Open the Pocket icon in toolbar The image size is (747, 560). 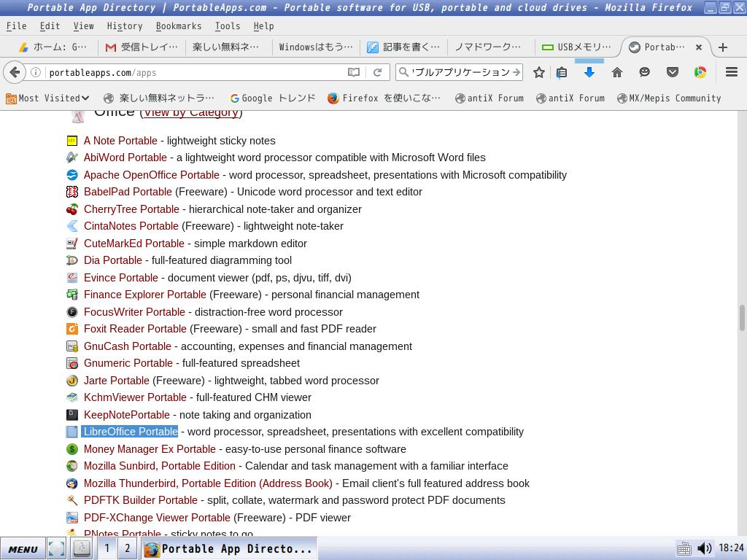pos(672,72)
